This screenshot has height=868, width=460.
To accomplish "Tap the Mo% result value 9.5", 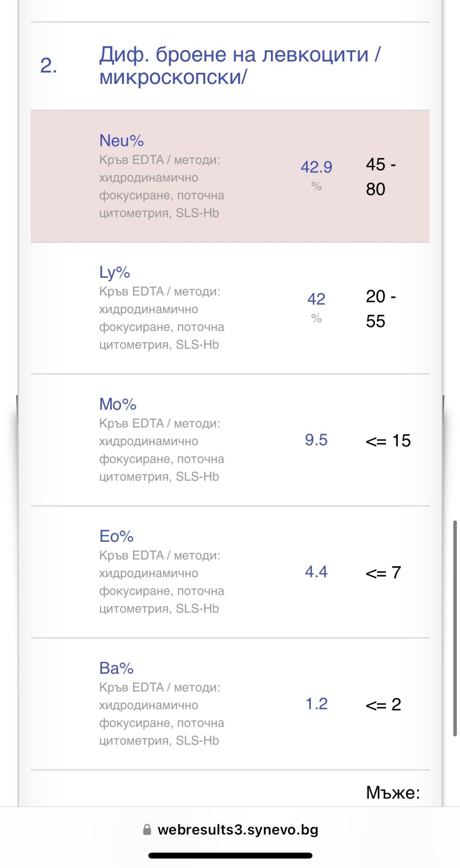I will pyautogui.click(x=316, y=440).
